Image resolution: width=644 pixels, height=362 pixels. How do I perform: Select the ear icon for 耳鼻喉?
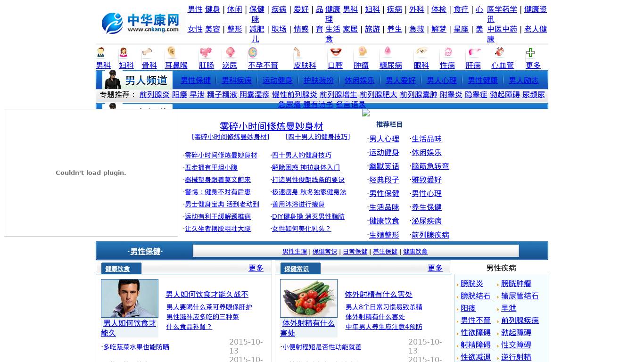tap(171, 52)
